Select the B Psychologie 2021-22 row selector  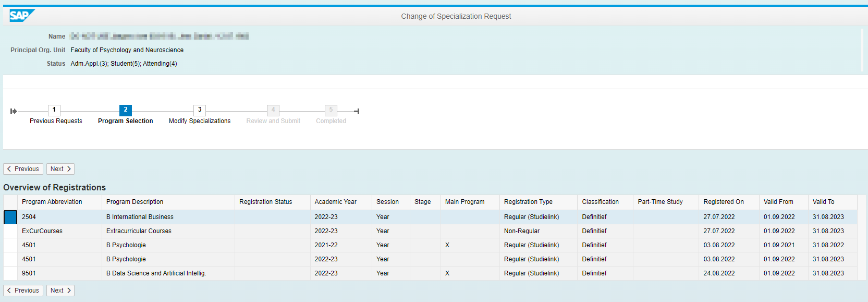[x=10, y=245]
